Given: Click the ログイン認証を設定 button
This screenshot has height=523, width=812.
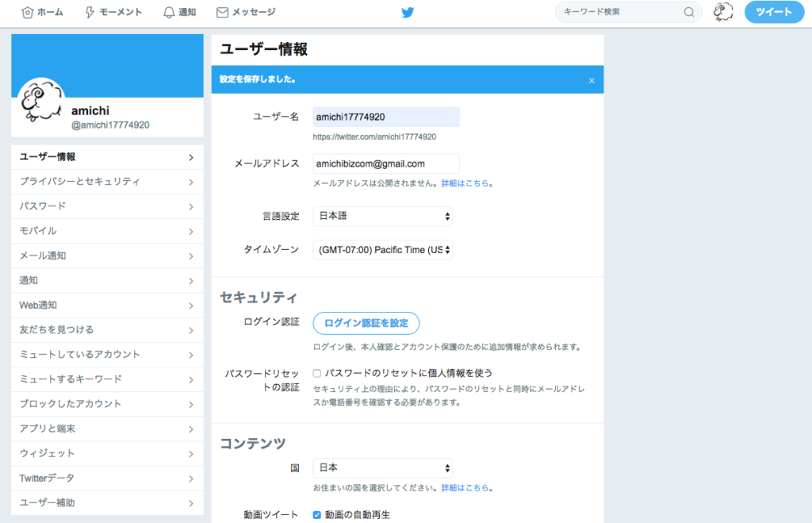Looking at the screenshot, I should pos(366,323).
